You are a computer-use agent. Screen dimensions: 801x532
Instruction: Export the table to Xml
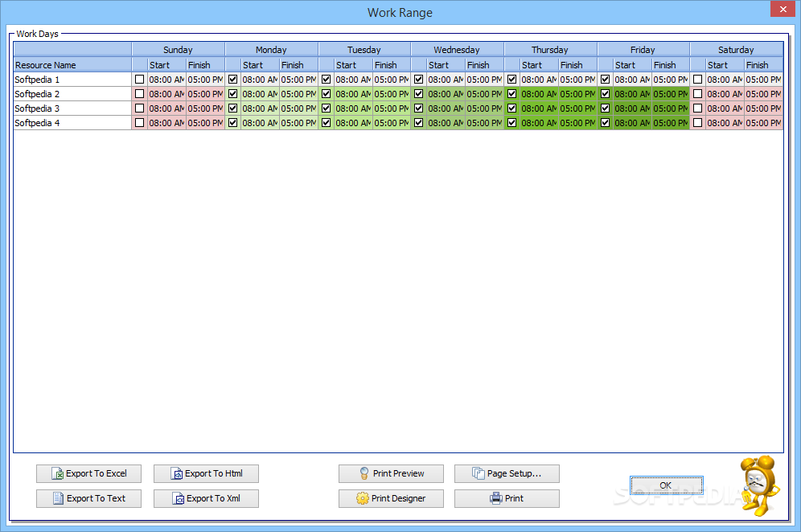206,498
